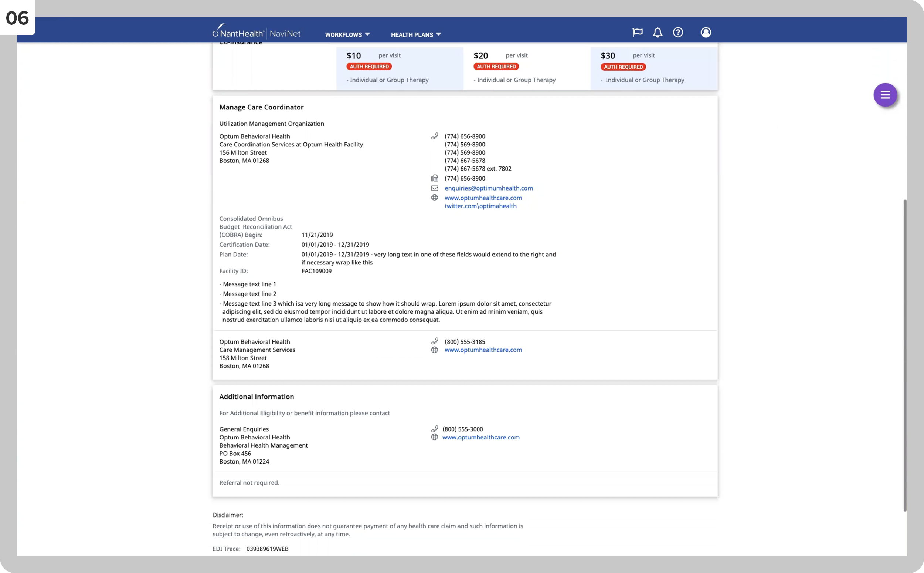Screen dimensions: 924x573
Task: Select the Disclaimer label
Action: click(x=228, y=515)
